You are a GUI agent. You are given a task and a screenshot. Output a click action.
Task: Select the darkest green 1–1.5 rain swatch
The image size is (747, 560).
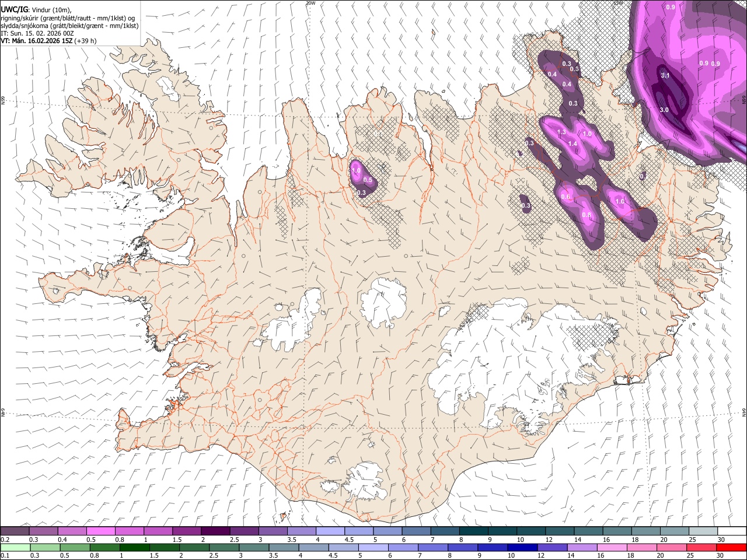[135, 547]
